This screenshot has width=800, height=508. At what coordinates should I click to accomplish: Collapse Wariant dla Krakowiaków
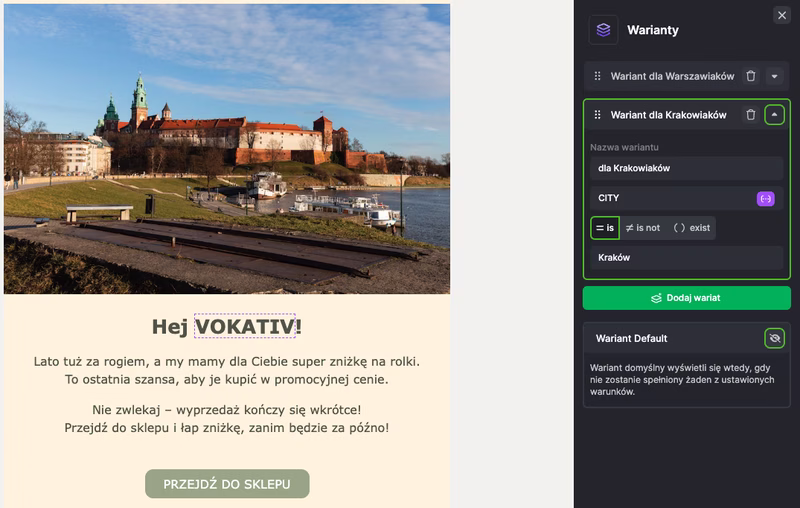coord(774,115)
